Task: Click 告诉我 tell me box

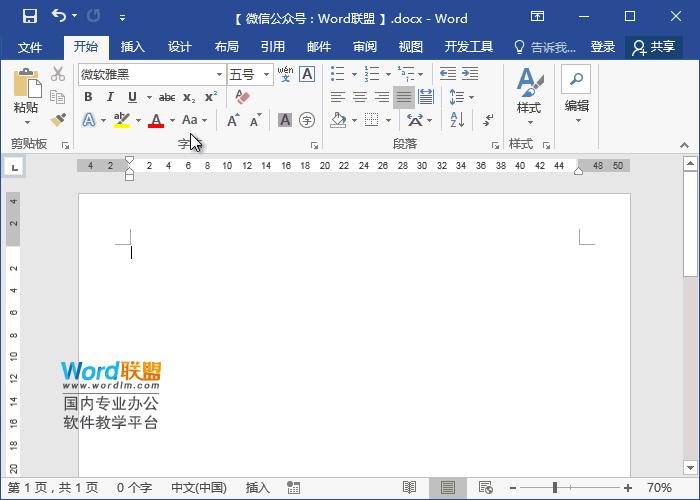Action: pyautogui.click(x=545, y=46)
